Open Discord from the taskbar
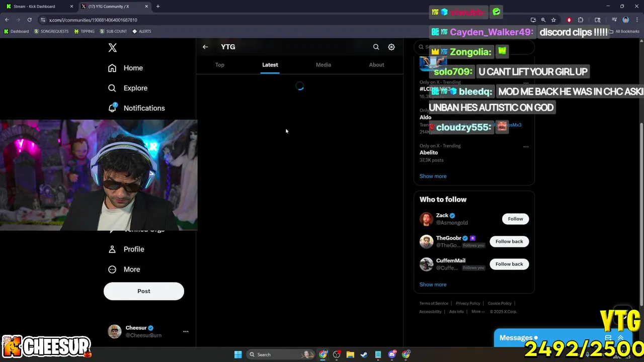This screenshot has height=362, width=644. point(392,354)
